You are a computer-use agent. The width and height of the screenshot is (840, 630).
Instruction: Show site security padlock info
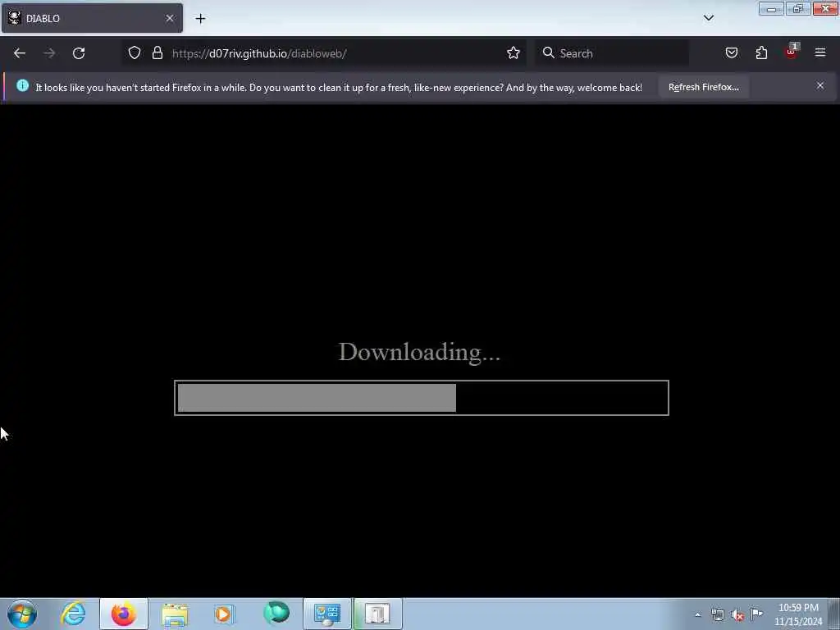coord(157,53)
